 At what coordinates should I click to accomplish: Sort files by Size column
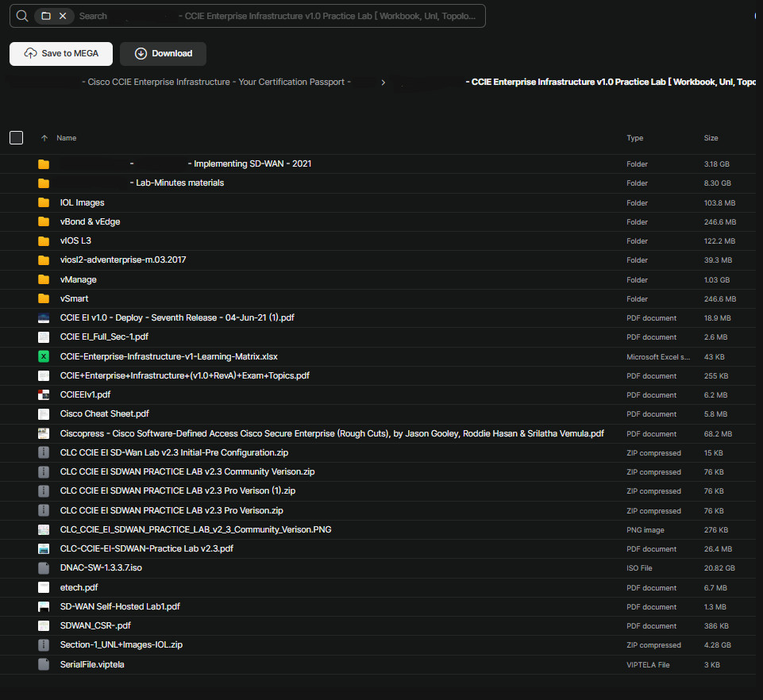pos(711,138)
